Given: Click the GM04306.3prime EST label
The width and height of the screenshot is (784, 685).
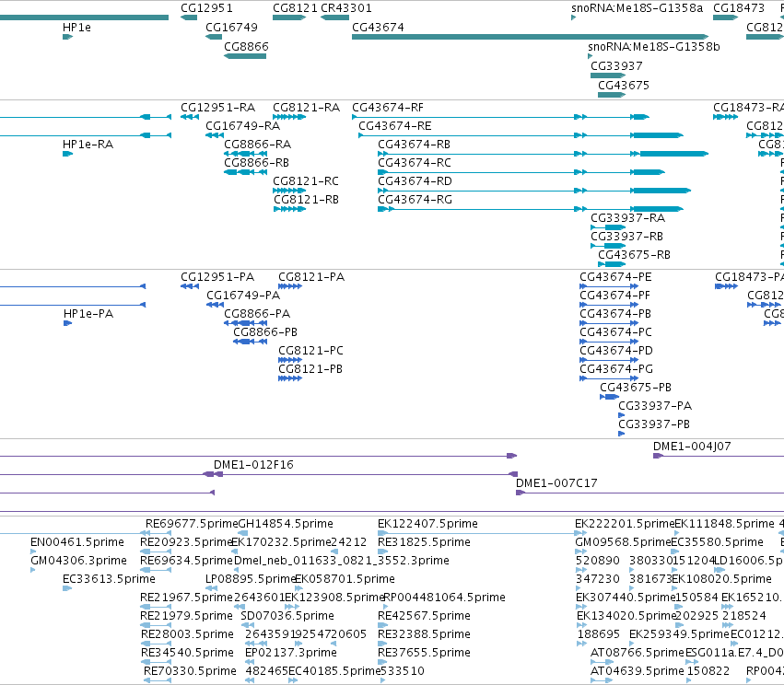Looking at the screenshot, I should tap(78, 561).
